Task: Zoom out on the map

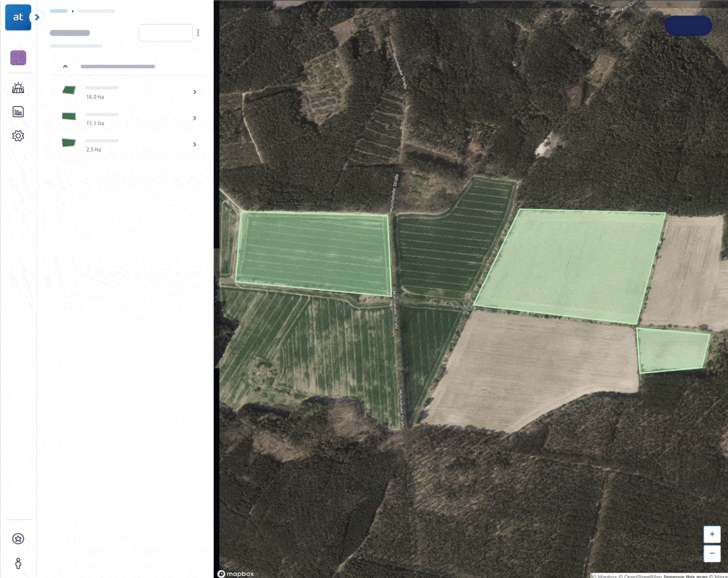Action: [712, 553]
